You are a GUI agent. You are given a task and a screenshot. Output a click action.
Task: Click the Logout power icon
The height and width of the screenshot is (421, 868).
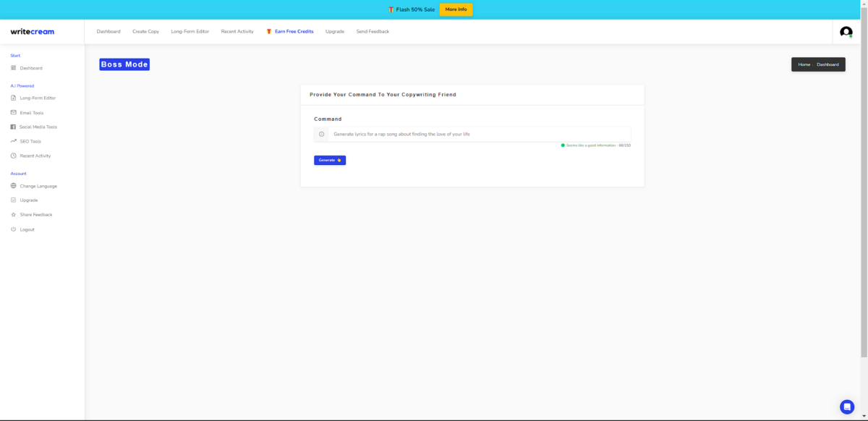click(x=13, y=229)
